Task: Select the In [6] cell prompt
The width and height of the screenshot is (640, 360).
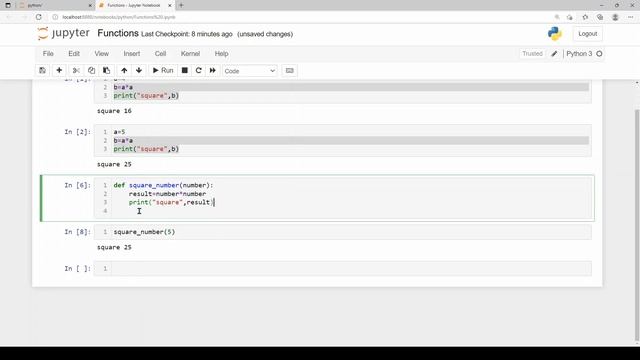Action: click(77, 185)
